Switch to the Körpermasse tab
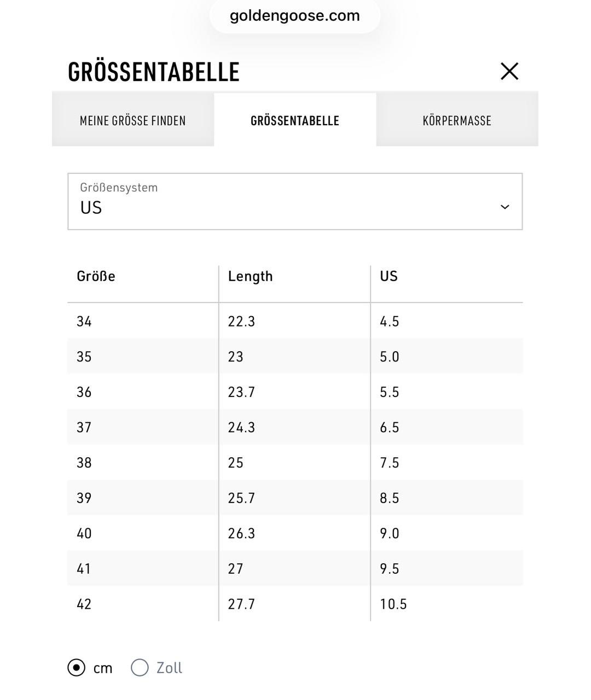 tap(457, 120)
